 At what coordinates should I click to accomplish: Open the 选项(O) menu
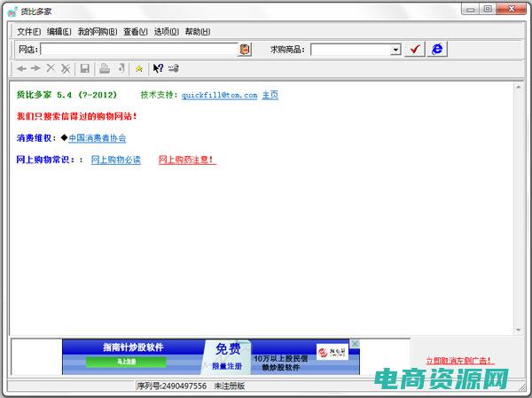(167, 32)
